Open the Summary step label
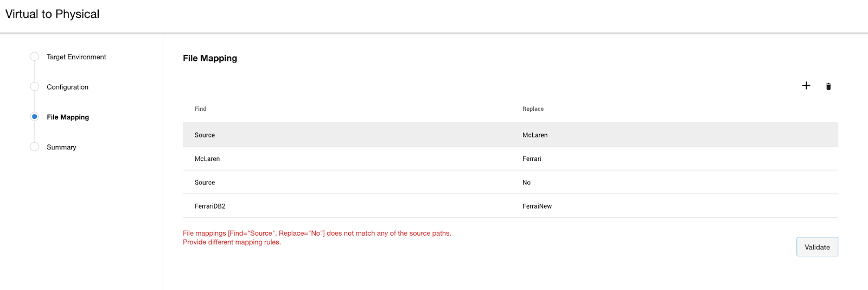This screenshot has height=290, width=868. 61,147
